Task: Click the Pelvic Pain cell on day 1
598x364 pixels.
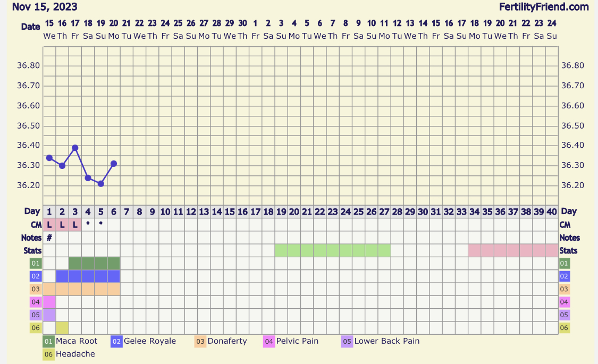Action: tap(49, 302)
